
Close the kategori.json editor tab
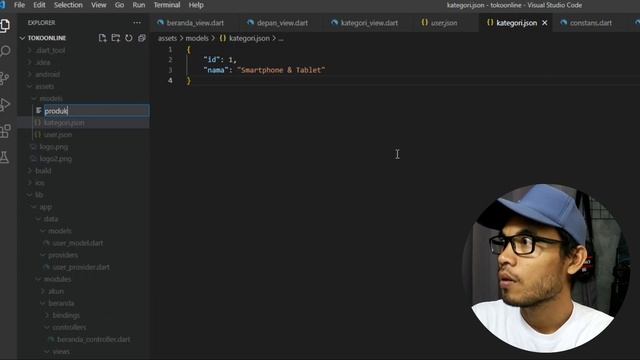(x=544, y=23)
